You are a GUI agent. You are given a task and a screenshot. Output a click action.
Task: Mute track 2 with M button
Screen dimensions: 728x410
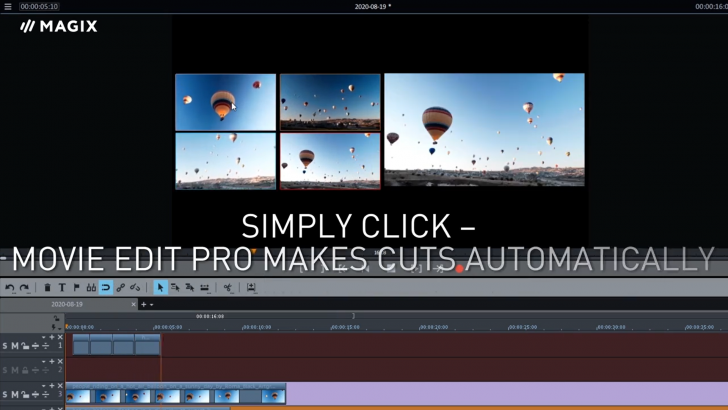coord(14,370)
